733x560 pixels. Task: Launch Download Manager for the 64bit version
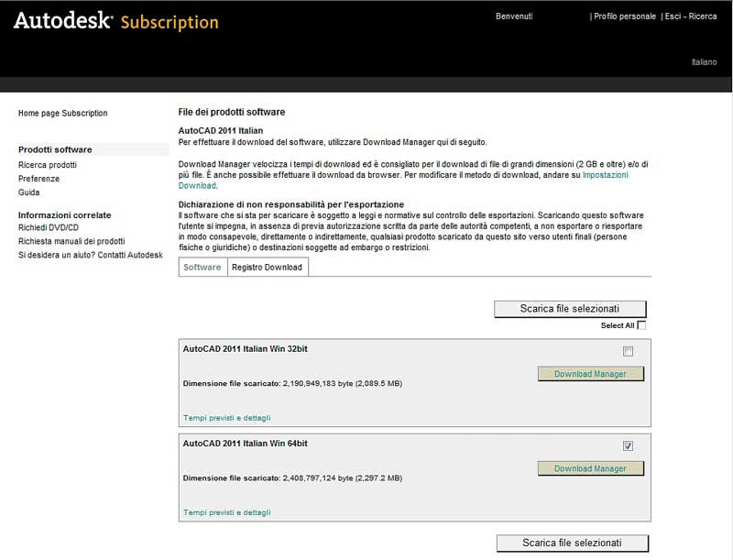pos(590,468)
